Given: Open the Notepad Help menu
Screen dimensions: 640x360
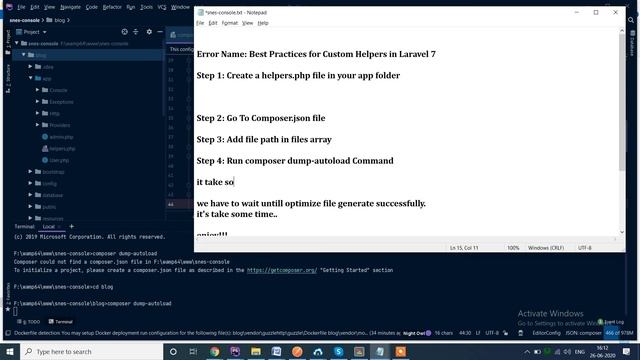Looking at the screenshot, I should 263,23.
